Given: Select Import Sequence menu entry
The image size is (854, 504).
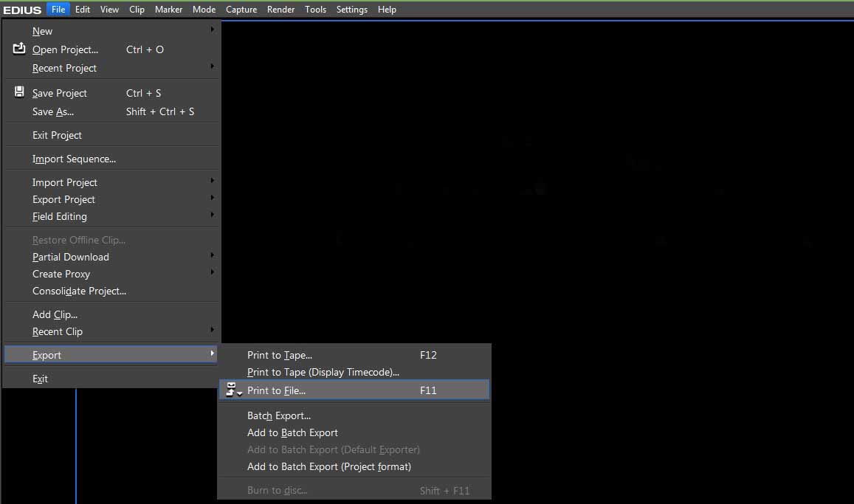Looking at the screenshot, I should (74, 159).
